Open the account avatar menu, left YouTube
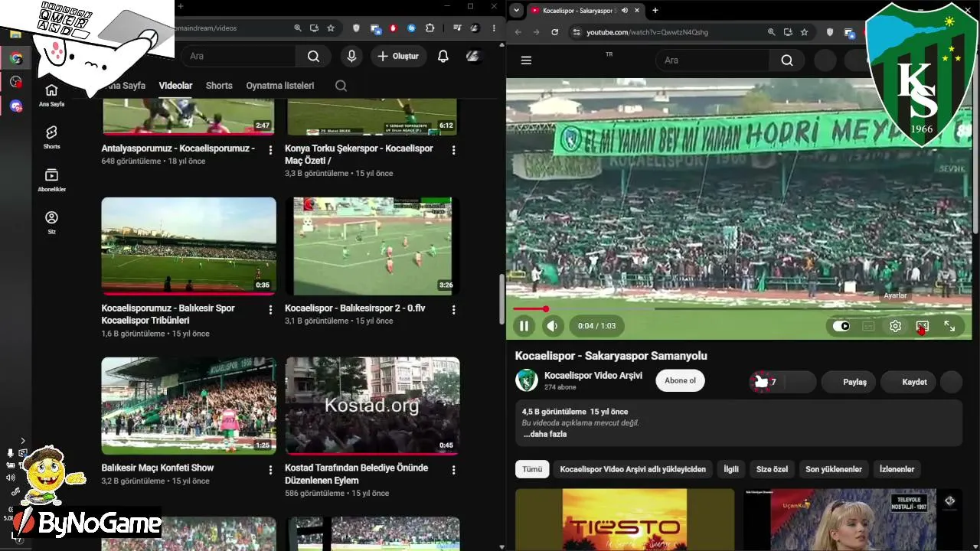This screenshot has height=551, width=980. tap(474, 56)
